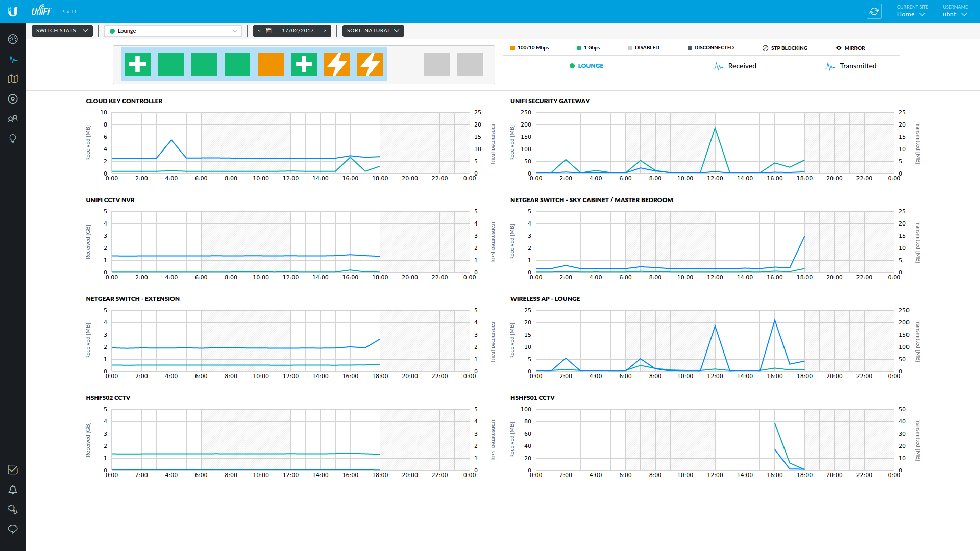Viewport: 980px width, 551px height.
Task: Click the Wireless AP - Lounge chart title
Action: click(545, 299)
